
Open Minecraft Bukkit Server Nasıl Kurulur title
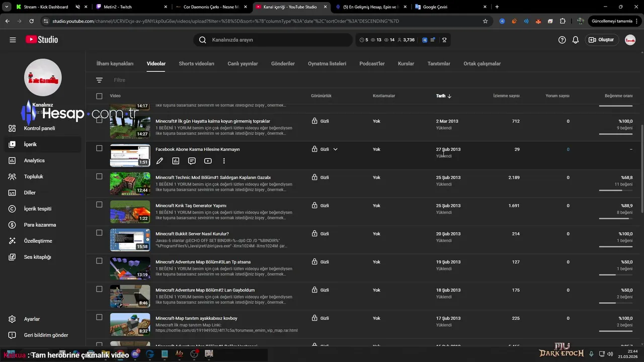pyautogui.click(x=192, y=234)
